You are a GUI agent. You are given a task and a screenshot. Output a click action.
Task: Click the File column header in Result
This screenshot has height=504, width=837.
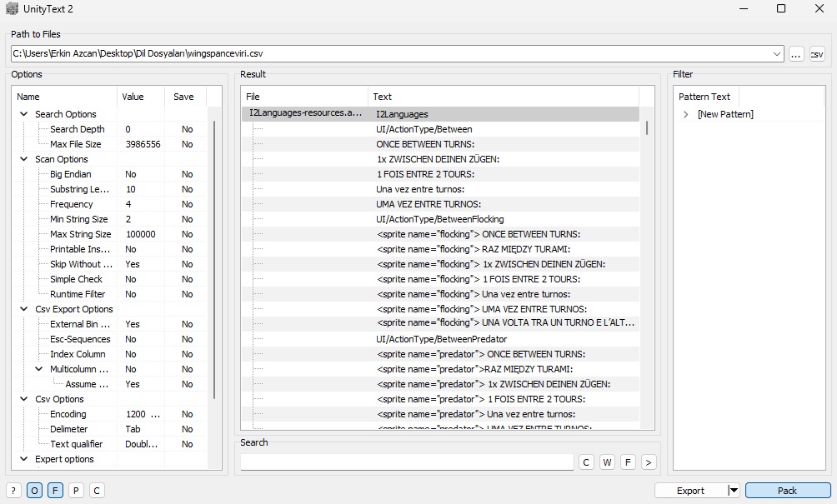tap(304, 97)
